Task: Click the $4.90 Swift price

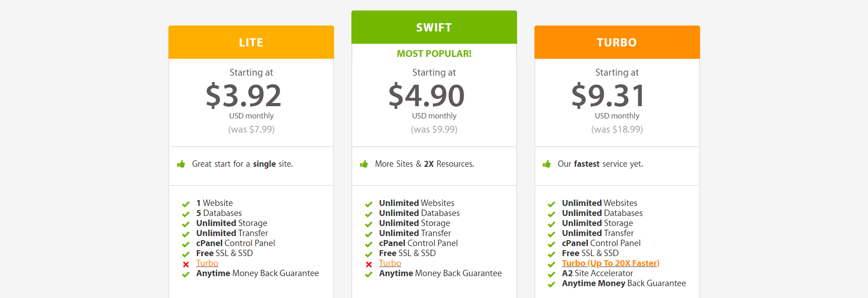Action: point(427,96)
